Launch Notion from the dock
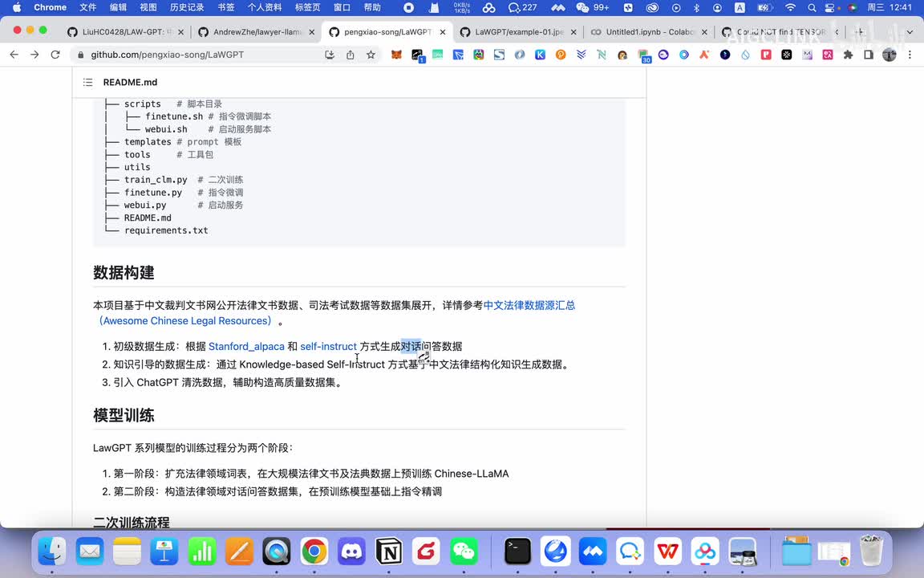This screenshot has width=924, height=578. (x=389, y=552)
